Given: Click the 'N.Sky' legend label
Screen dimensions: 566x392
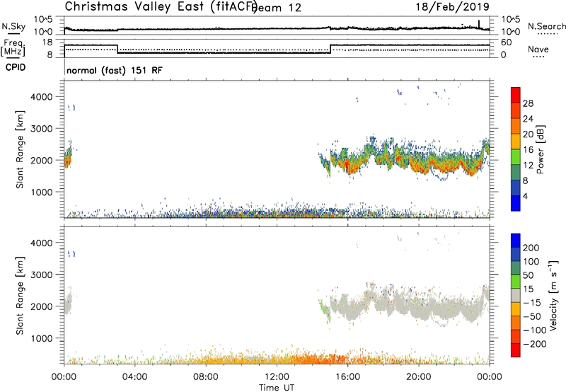Looking at the screenshot, I should [13, 26].
